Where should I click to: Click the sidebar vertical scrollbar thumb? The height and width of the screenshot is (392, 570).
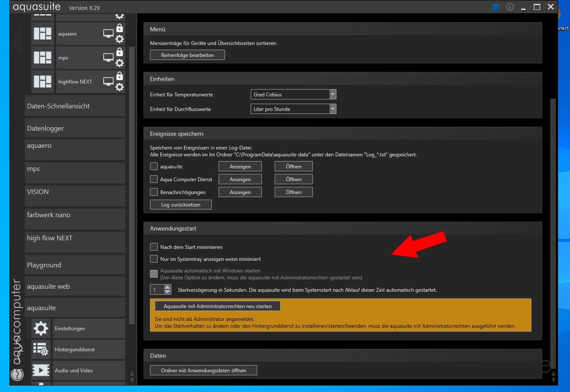132,185
